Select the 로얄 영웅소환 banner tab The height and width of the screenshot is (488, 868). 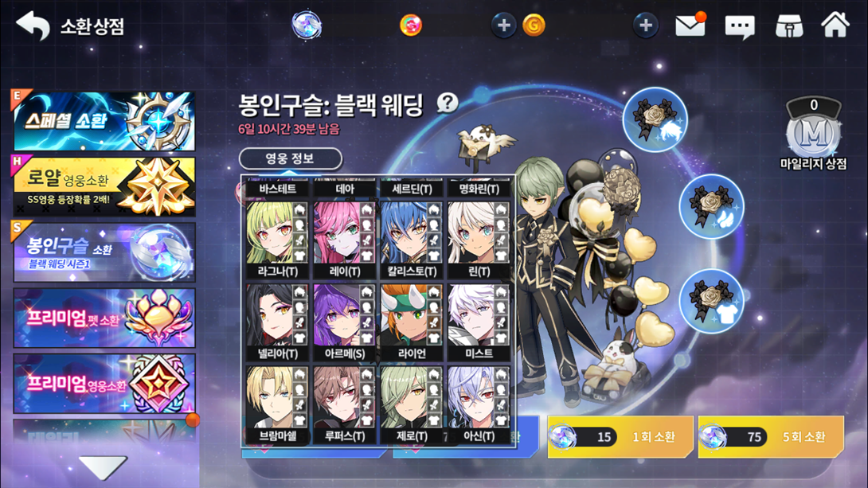104,186
